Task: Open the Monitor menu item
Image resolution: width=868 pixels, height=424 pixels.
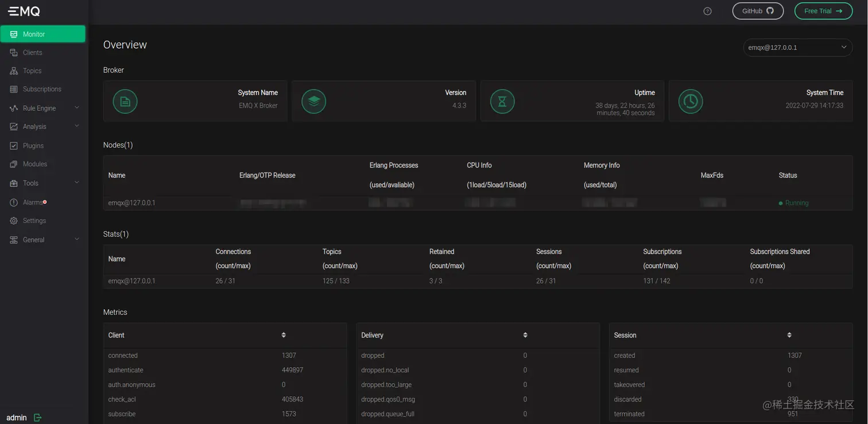Action: point(43,34)
